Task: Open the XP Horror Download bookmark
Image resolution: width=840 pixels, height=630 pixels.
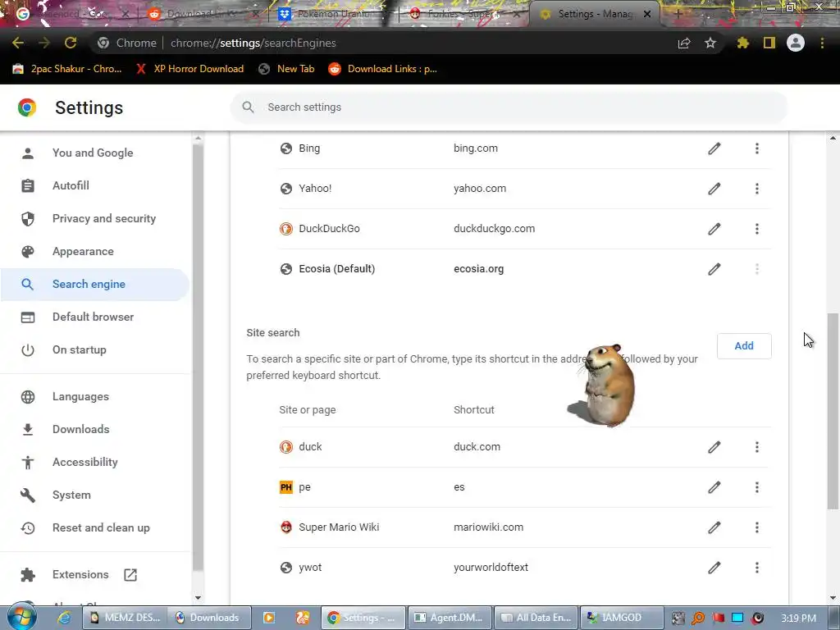Action: tap(189, 69)
